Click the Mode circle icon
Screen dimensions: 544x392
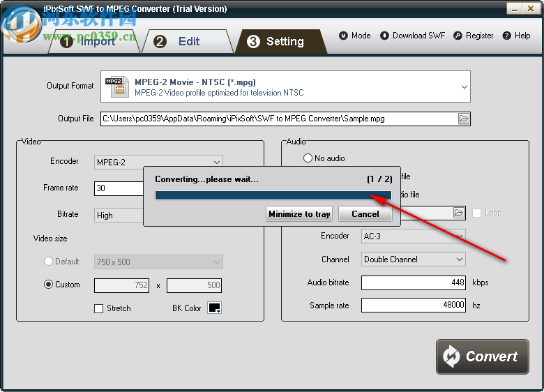pos(343,36)
